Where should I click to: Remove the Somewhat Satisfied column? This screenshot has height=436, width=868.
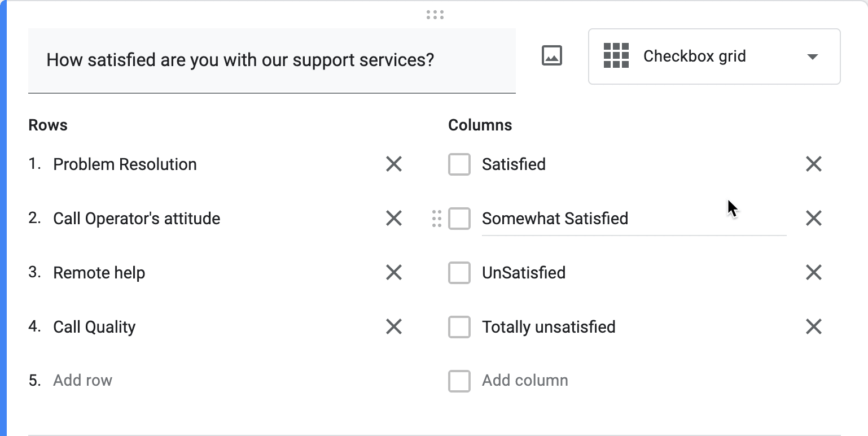pyautogui.click(x=813, y=219)
